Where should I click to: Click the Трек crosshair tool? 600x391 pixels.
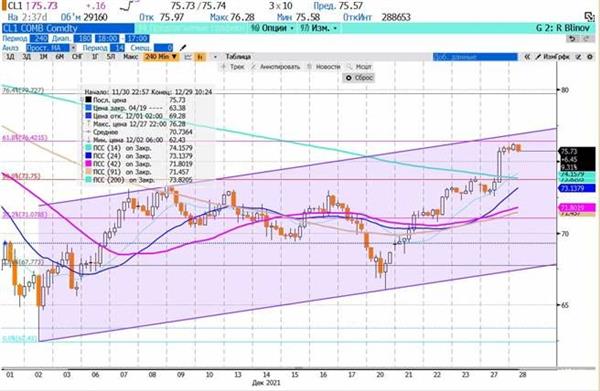pyautogui.click(x=233, y=67)
